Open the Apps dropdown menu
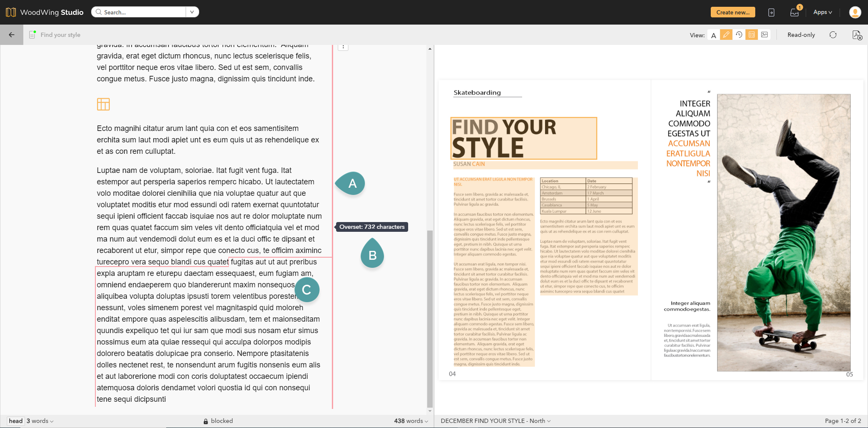This screenshot has height=428, width=868. click(822, 12)
